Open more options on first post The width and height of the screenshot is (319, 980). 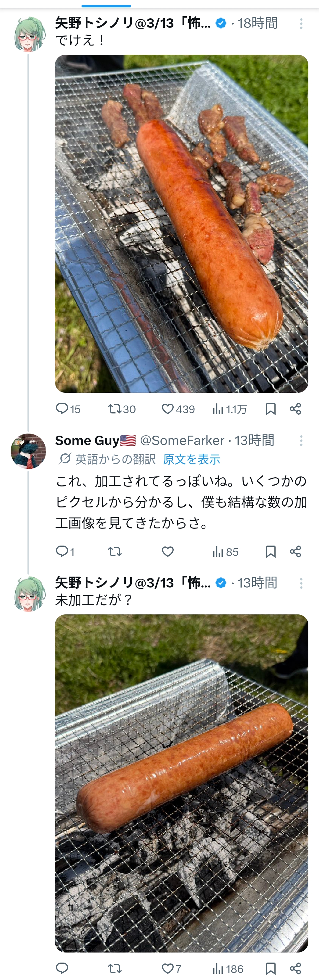[x=301, y=24]
